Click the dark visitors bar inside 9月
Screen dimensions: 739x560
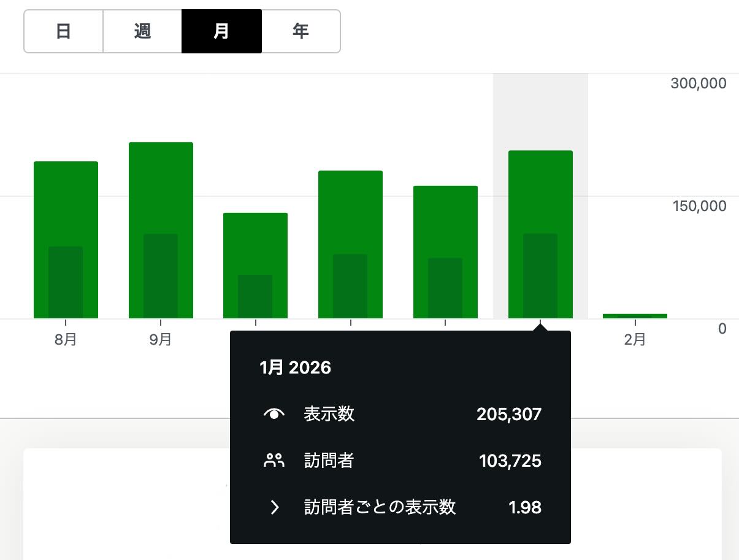point(161,276)
